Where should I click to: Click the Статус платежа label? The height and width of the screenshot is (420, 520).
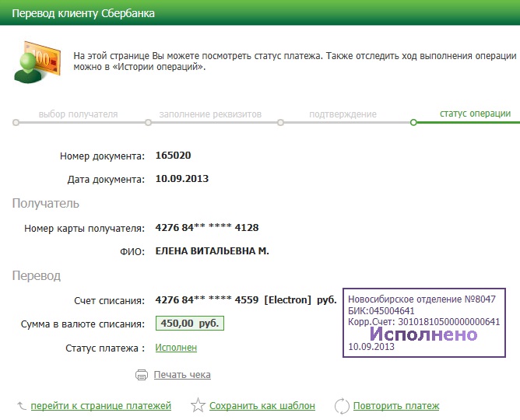(105, 348)
